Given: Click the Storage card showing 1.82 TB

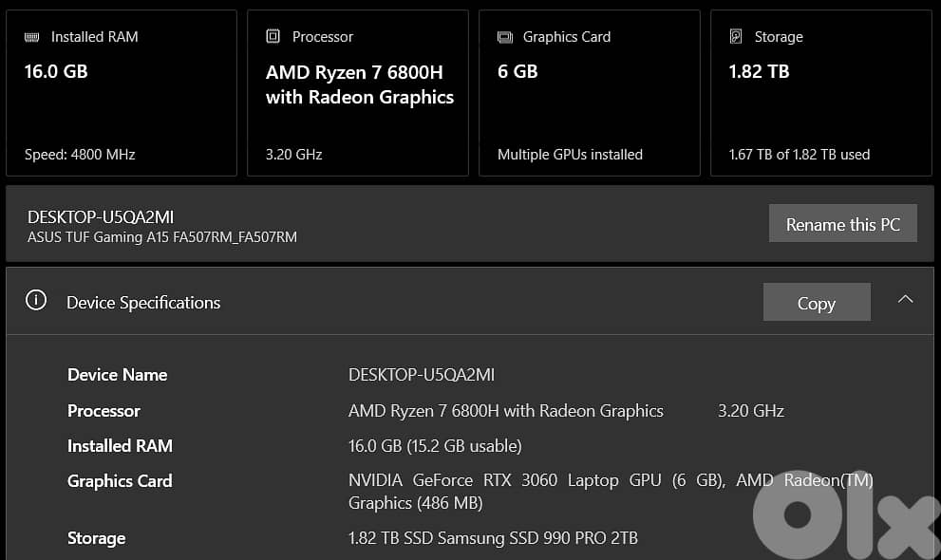Looking at the screenshot, I should [x=819, y=92].
